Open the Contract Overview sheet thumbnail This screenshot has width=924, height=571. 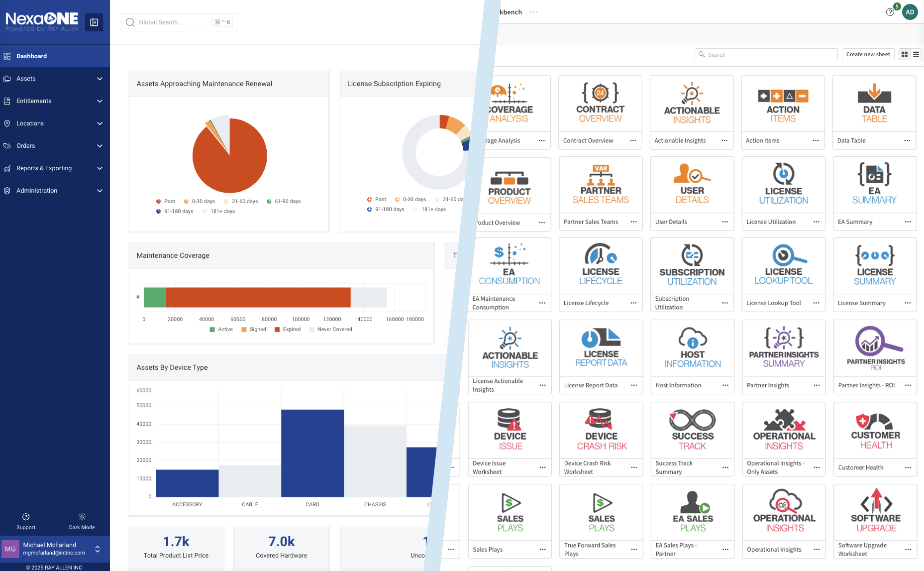(600, 105)
